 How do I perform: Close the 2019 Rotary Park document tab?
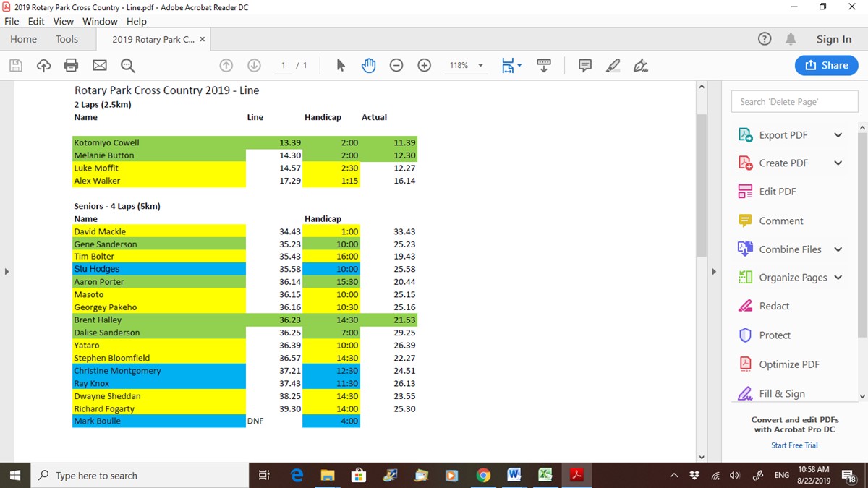click(x=203, y=40)
